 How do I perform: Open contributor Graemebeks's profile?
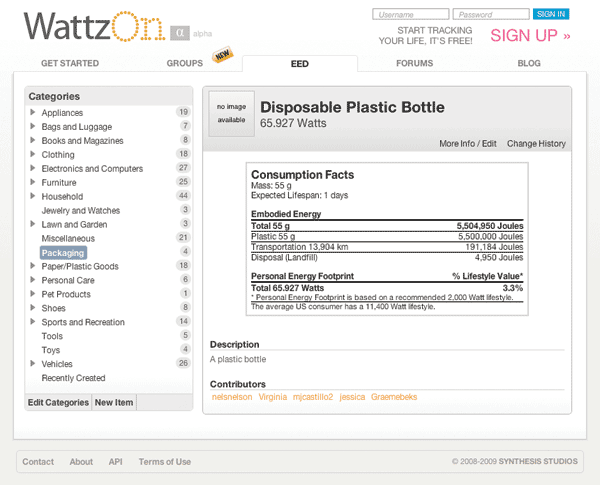click(394, 397)
